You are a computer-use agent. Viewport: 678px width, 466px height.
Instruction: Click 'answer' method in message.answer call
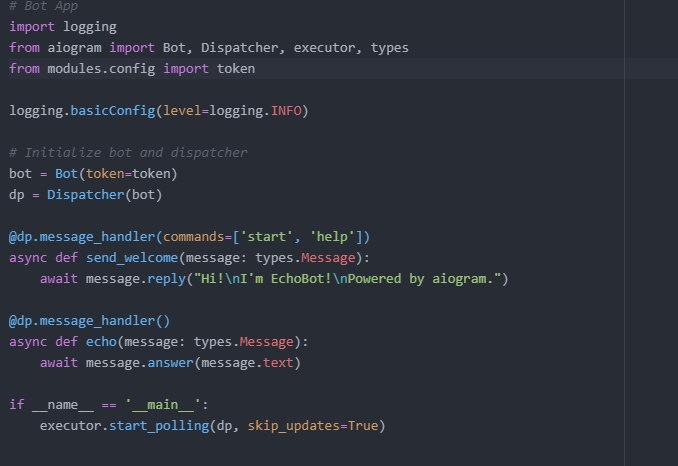(x=170, y=363)
